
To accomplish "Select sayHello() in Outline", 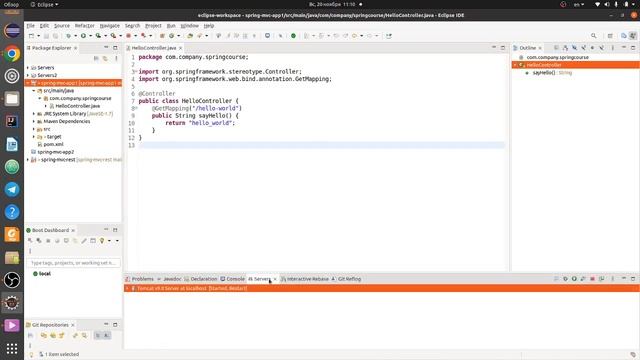I will (x=544, y=73).
